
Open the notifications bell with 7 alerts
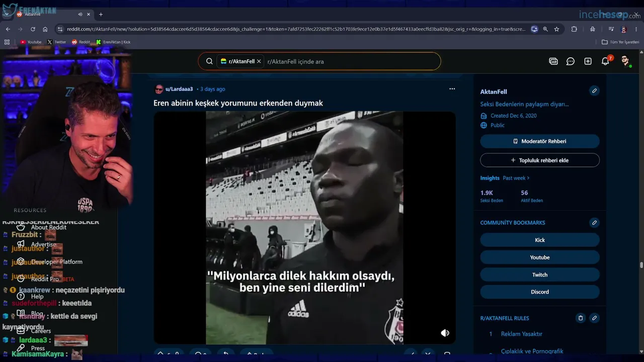pos(606,61)
